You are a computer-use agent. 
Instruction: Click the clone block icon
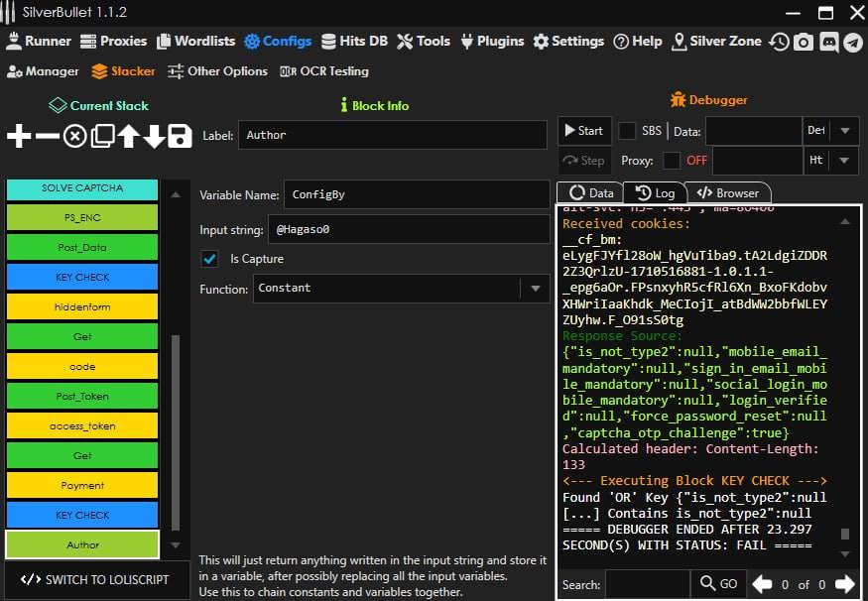pos(101,137)
